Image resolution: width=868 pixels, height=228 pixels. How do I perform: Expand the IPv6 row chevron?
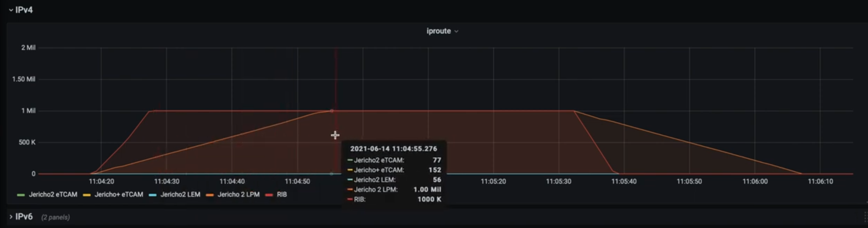coord(11,217)
